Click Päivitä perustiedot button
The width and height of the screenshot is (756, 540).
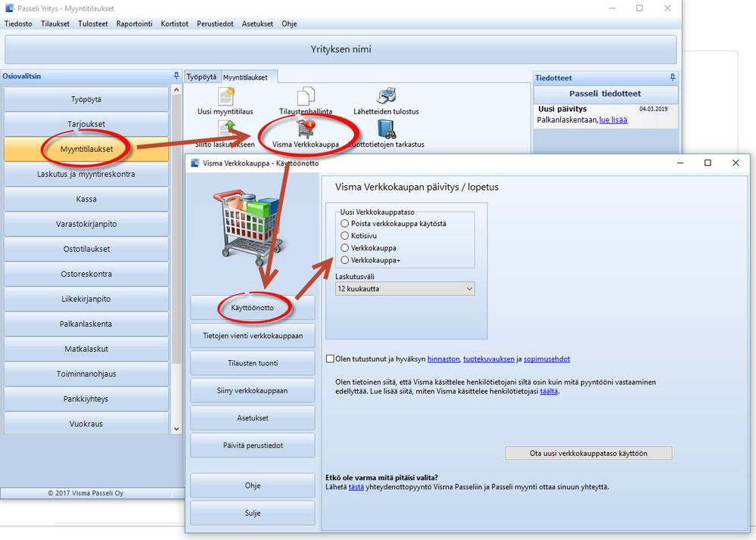253,445
